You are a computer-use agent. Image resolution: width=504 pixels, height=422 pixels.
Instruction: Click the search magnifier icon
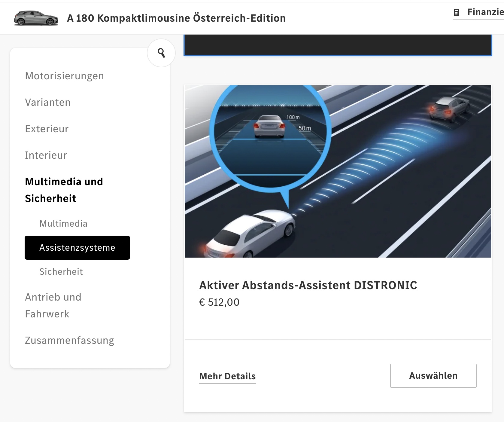click(x=161, y=53)
